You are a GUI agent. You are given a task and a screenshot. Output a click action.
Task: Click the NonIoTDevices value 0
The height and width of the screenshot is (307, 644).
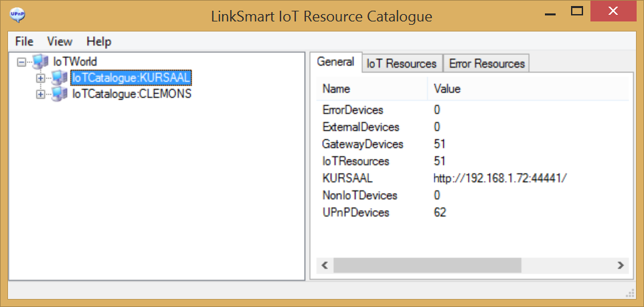pyautogui.click(x=437, y=195)
